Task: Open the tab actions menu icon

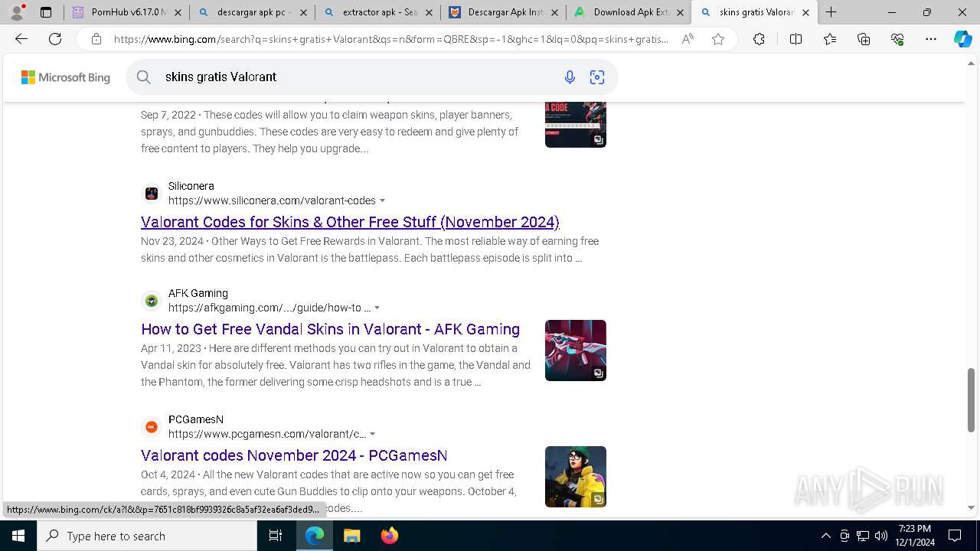Action: tap(46, 12)
